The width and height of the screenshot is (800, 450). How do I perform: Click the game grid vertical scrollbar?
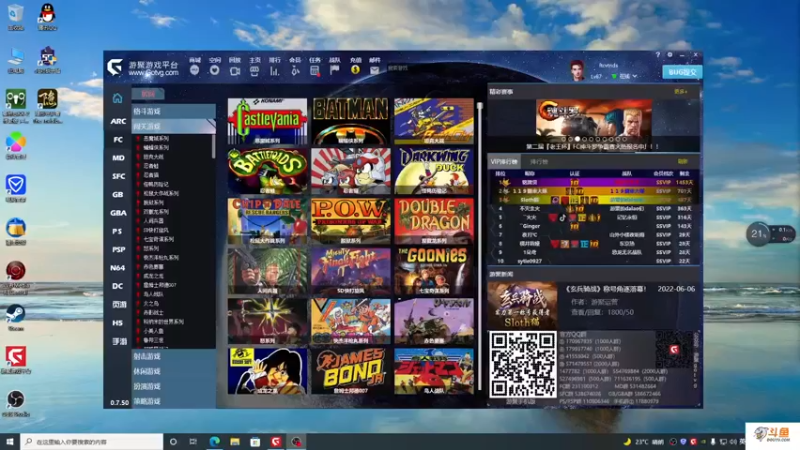[480, 245]
